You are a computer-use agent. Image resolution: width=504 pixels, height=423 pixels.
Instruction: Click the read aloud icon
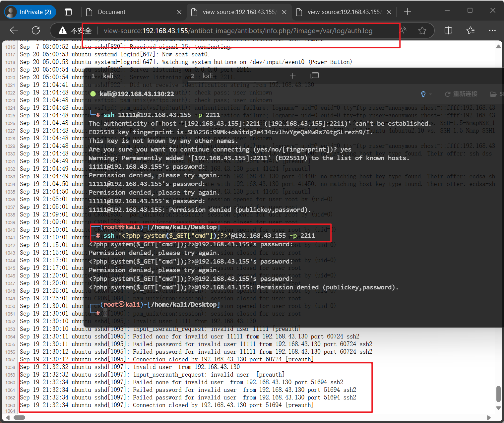404,30
